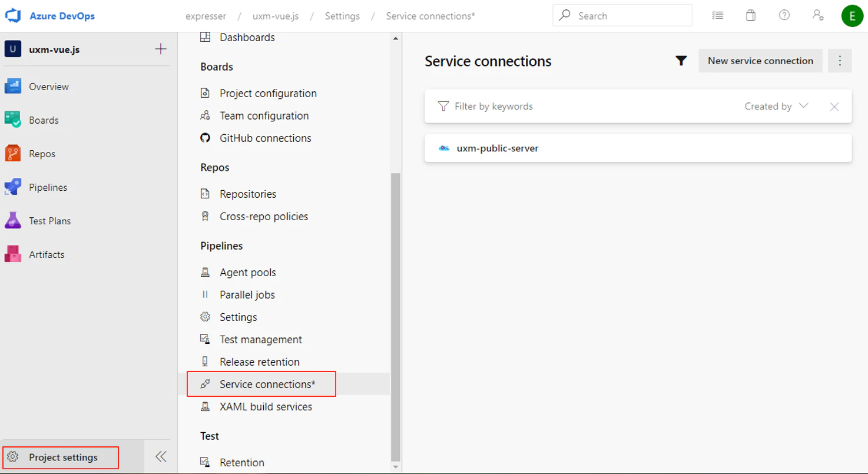Click the Parallel jobs icon

[205, 294]
